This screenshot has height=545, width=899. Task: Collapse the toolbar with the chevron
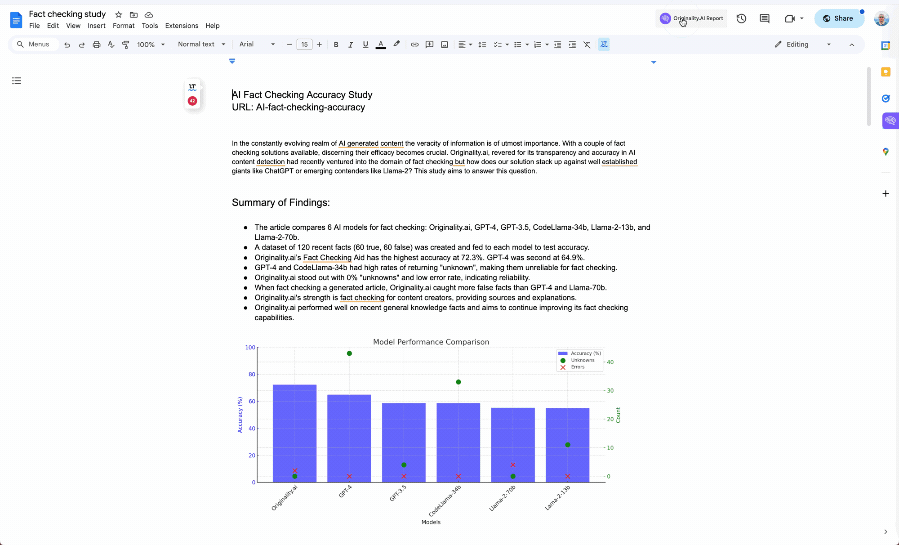(851, 45)
